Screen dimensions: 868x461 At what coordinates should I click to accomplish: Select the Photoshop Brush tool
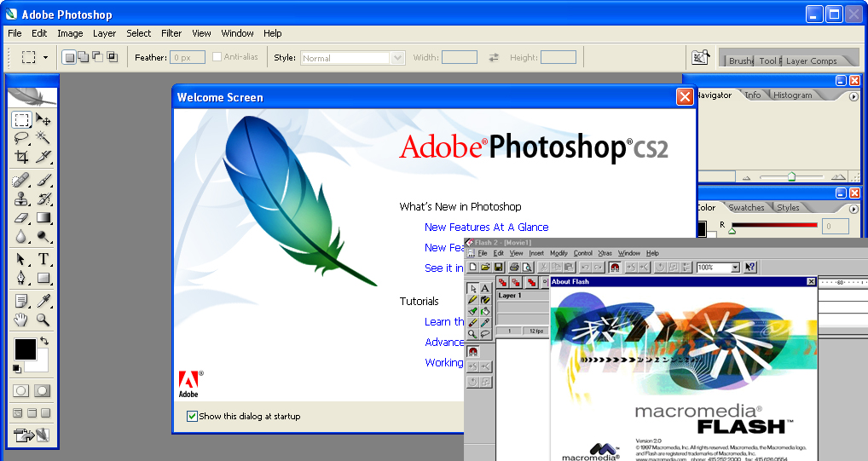43,180
